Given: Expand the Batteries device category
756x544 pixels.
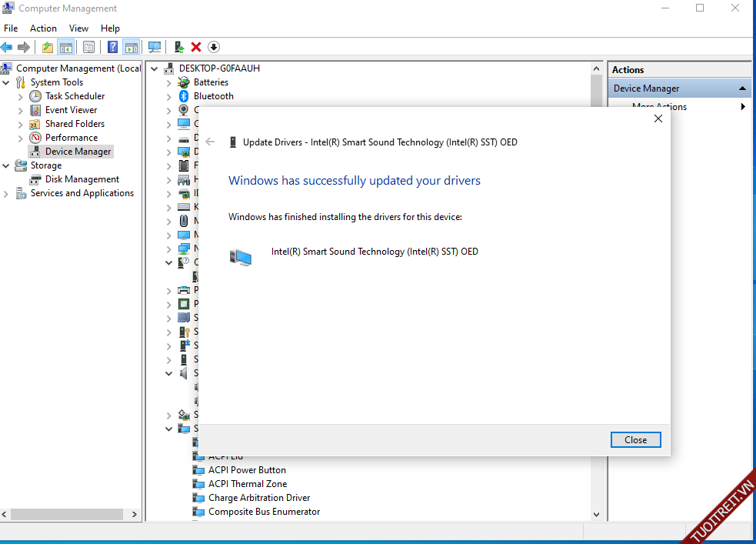Looking at the screenshot, I should pos(169,82).
